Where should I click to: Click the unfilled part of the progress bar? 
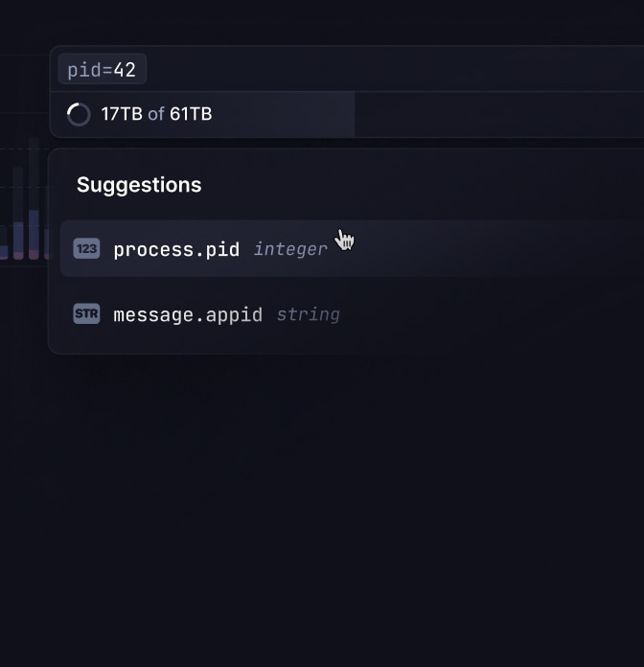[x=498, y=115]
